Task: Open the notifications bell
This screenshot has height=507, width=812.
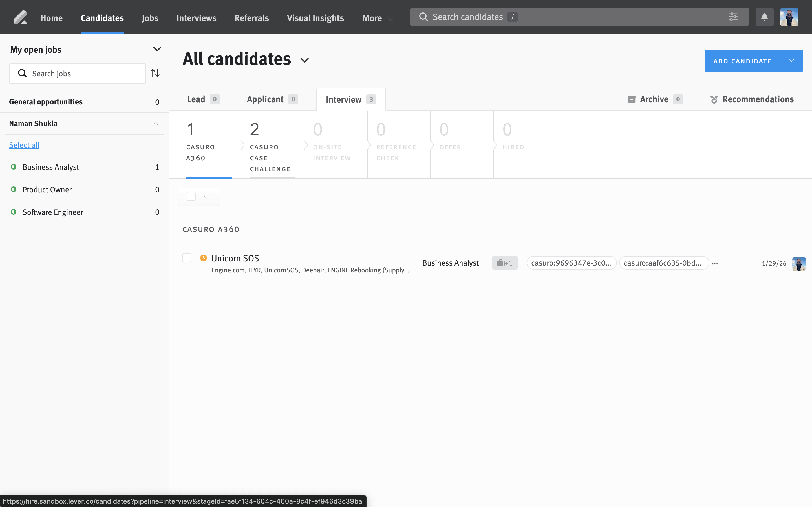Action: pos(764,17)
